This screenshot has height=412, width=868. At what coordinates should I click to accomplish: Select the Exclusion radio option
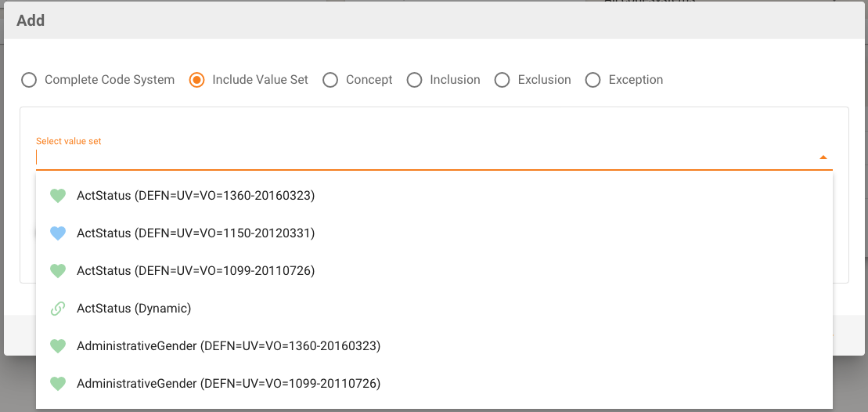pos(502,80)
